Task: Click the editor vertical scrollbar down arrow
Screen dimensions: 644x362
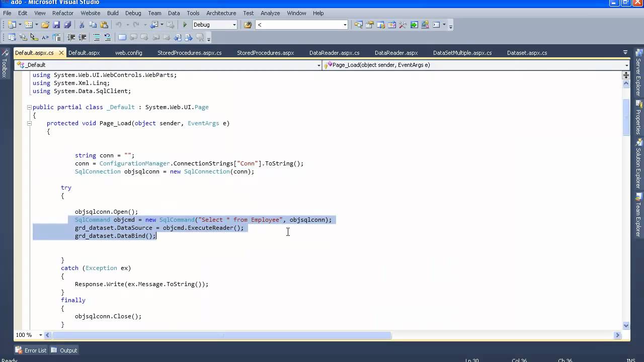Action: 626,325
